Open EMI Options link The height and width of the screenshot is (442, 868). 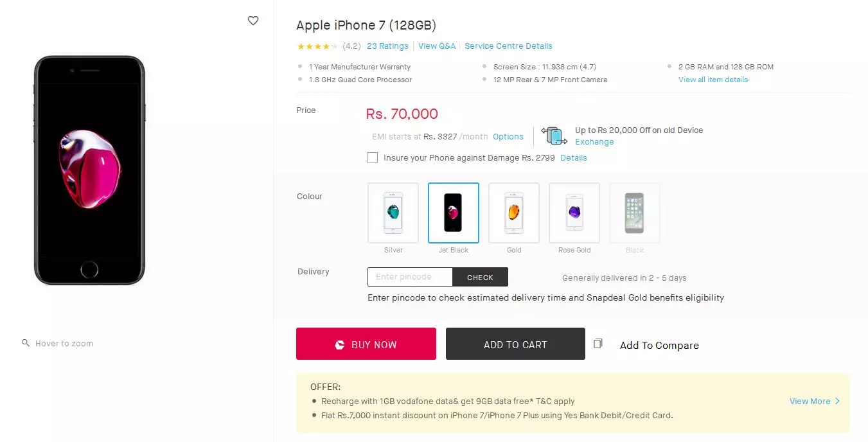pos(508,137)
